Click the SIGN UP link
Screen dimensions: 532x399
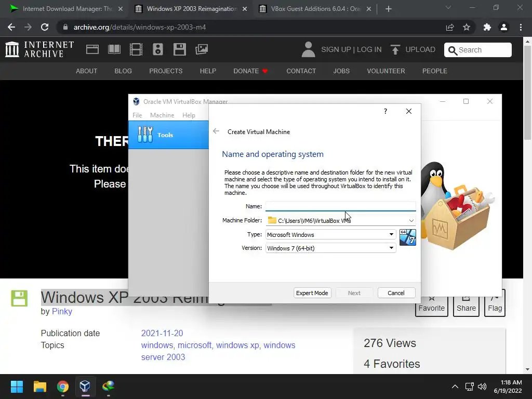(x=336, y=49)
